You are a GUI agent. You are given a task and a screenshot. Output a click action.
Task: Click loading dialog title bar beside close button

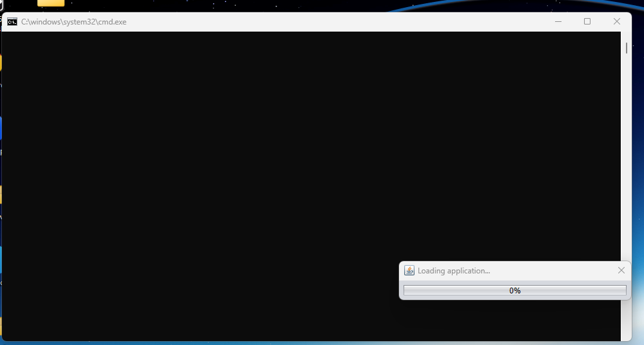pos(567,271)
